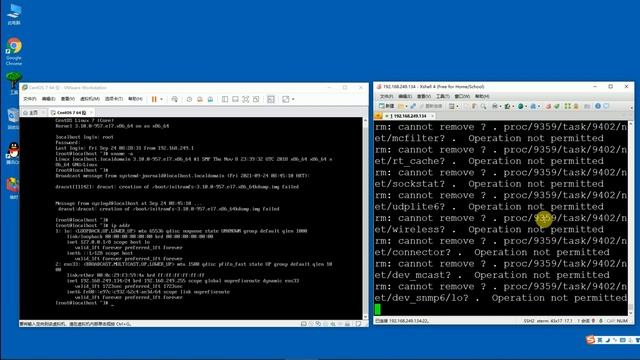Take a VM snapshot with the clock icon
Screen dimensions: 640x360
pos(189,99)
